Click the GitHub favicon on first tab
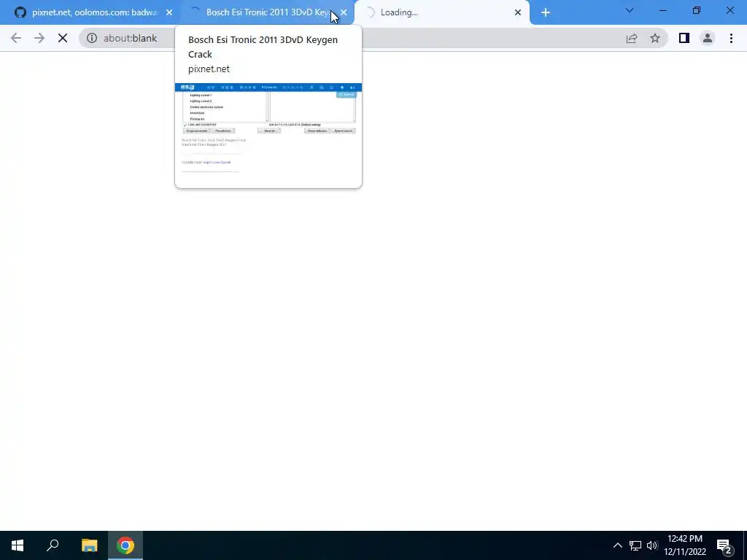The image size is (747, 560). click(x=20, y=12)
